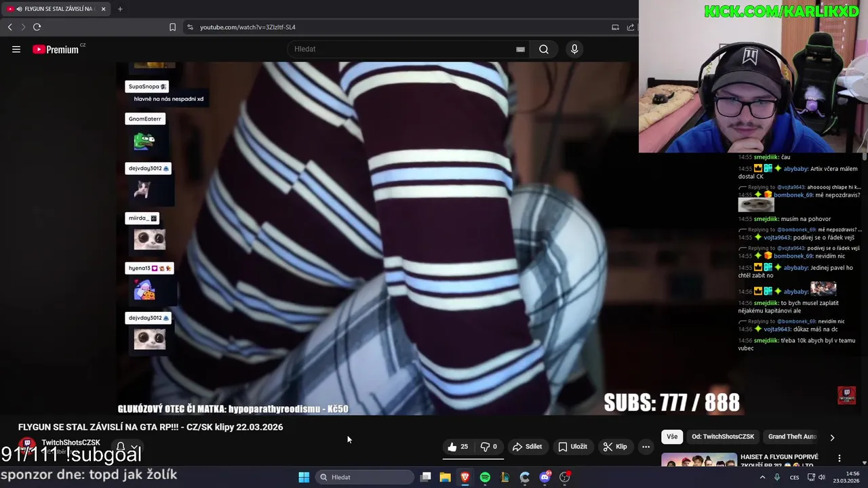Open League of Legends from the taskbar
868x488 pixels.
[x=505, y=477]
